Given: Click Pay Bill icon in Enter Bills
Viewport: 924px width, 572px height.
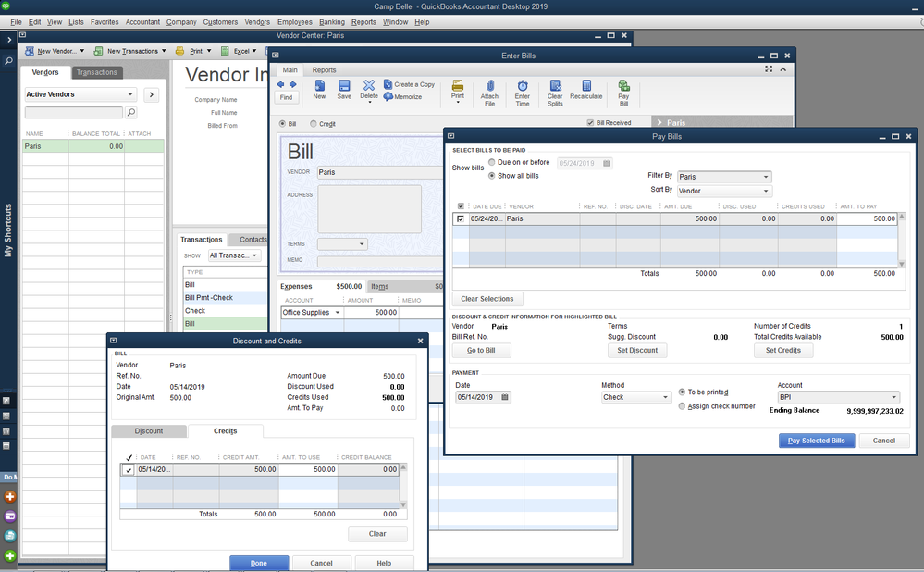Looking at the screenshot, I should click(623, 93).
